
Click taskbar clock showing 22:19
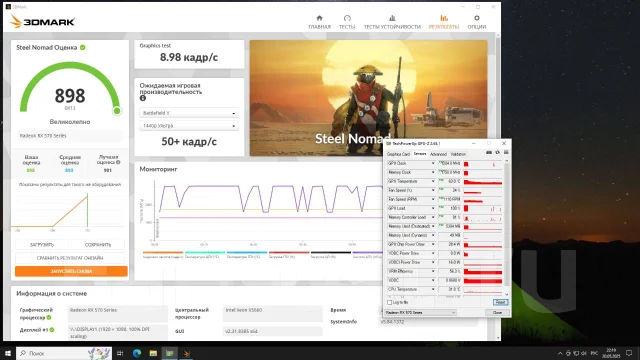tap(611, 353)
